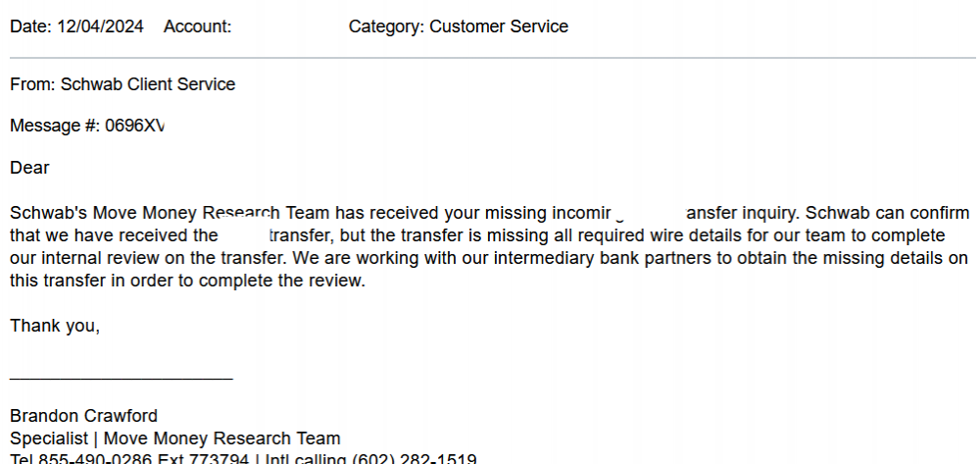Click the Message # 0696XV line
980x464 pixels.
87,127
